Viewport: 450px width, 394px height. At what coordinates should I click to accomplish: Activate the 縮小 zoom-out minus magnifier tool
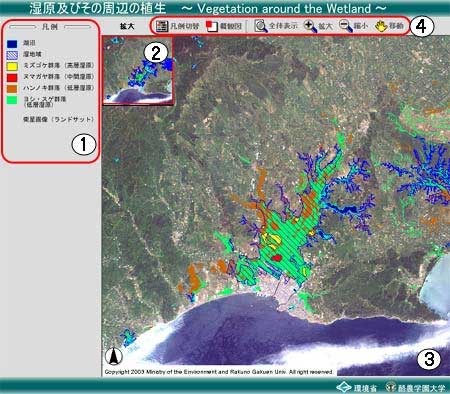[346, 26]
